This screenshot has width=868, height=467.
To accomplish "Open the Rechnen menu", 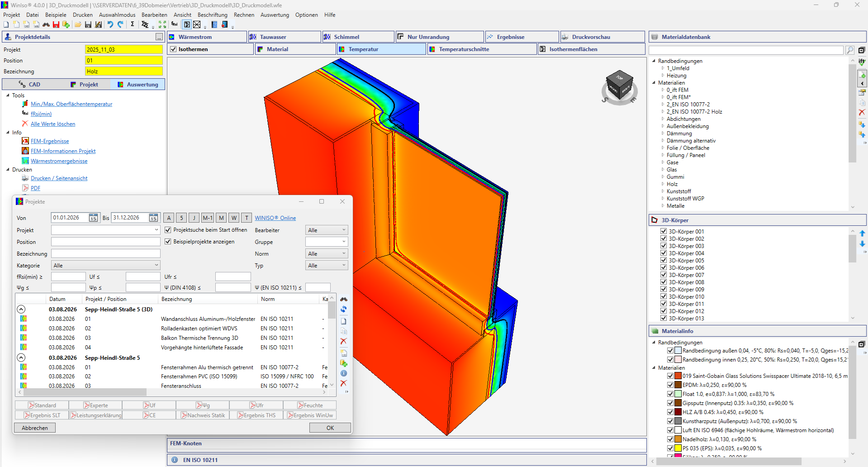I will [244, 15].
